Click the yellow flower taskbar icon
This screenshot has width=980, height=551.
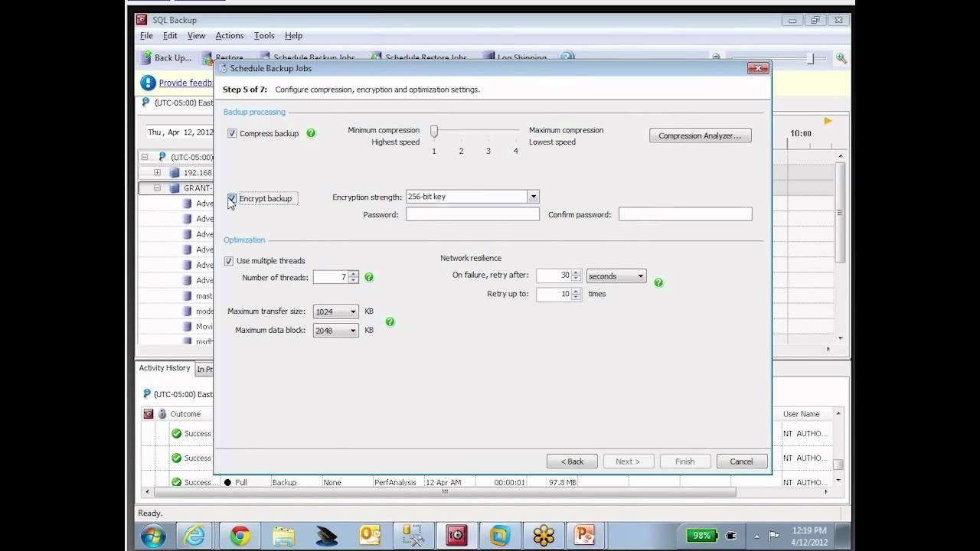click(544, 536)
